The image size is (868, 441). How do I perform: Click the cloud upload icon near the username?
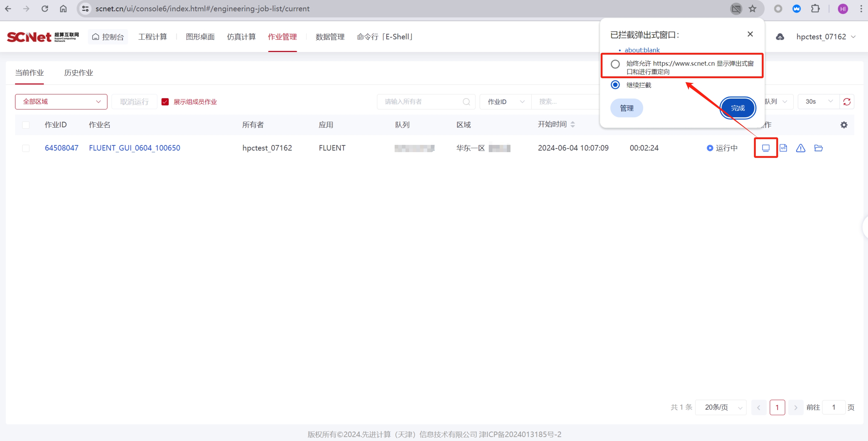[x=780, y=37]
